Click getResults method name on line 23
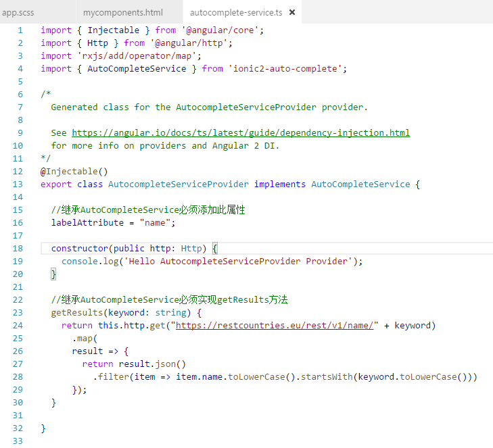 tap(77, 313)
